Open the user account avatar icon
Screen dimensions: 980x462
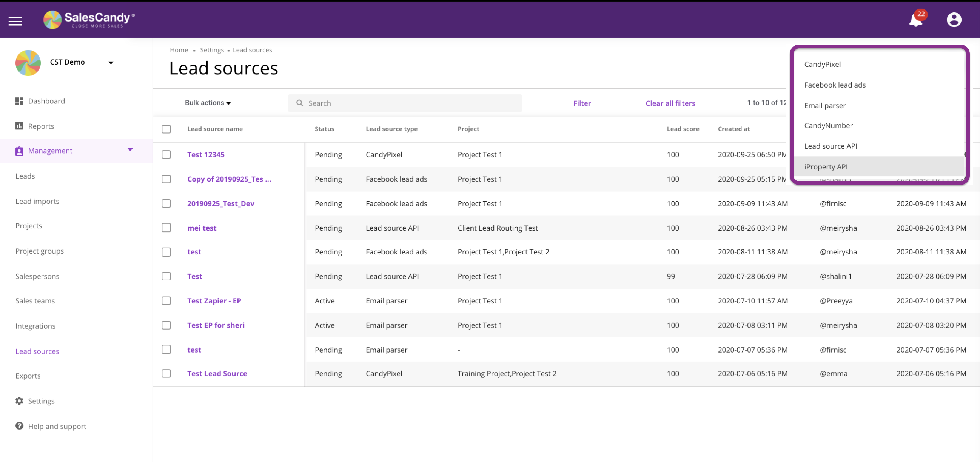click(x=953, y=20)
